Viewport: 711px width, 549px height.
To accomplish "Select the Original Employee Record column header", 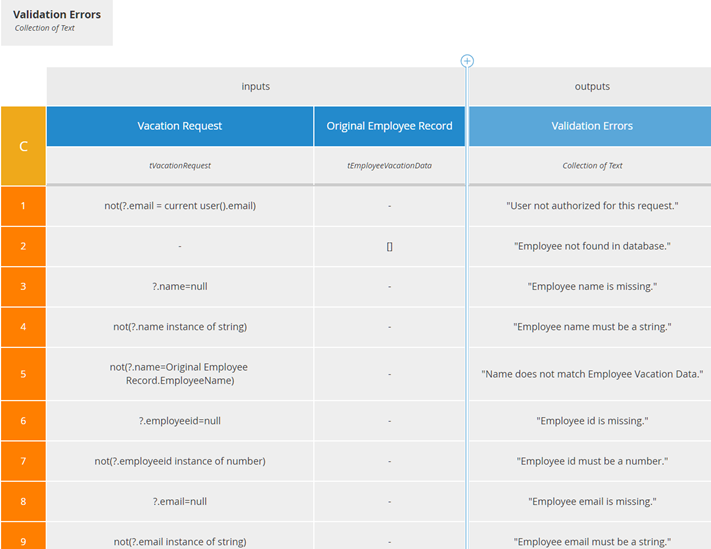I will point(389,126).
